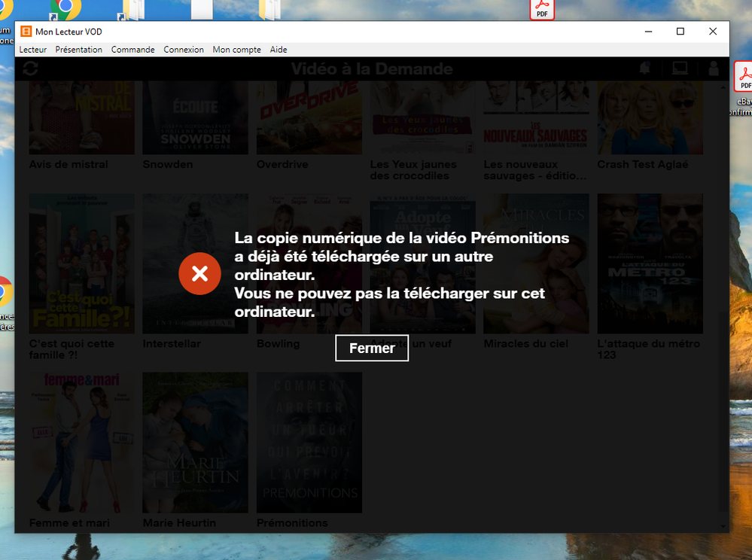Click the Mon Lecteur VOD app logo
Screen dimensions: 752x560
click(x=26, y=32)
